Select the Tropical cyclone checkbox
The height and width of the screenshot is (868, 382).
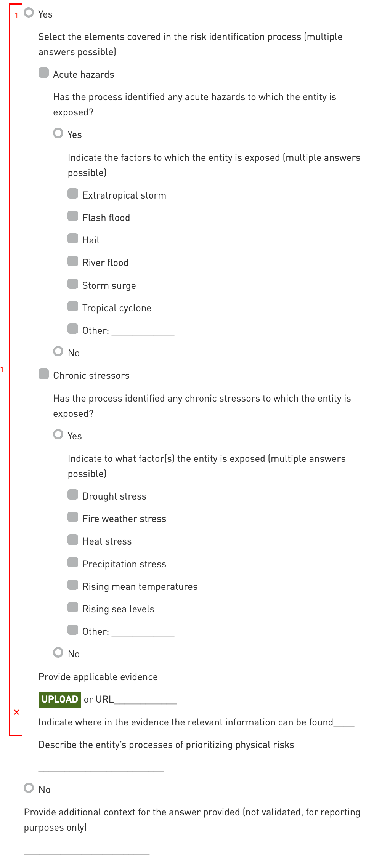coord(73,306)
